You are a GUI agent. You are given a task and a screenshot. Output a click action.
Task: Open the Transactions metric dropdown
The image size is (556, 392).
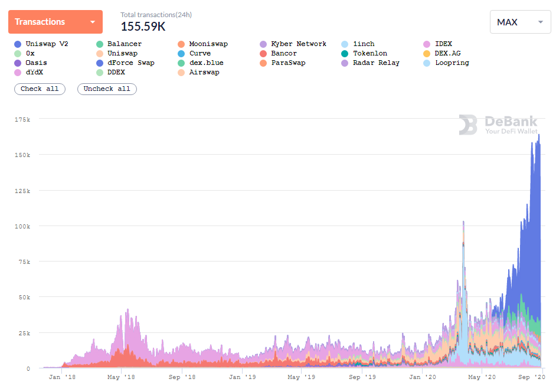[55, 22]
